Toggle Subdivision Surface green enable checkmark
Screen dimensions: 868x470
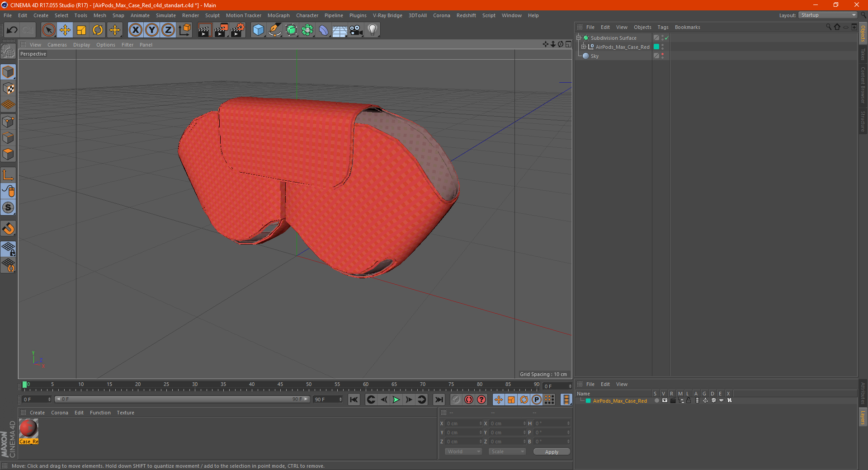(667, 38)
